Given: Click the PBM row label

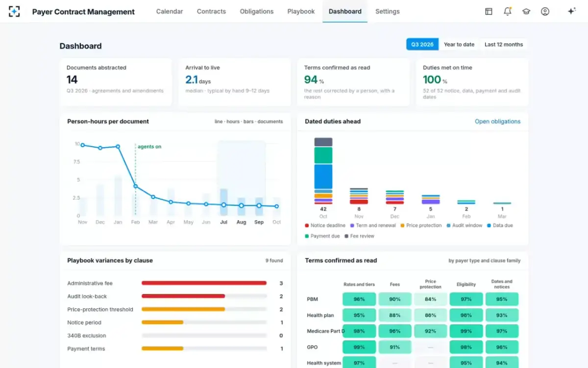Looking at the screenshot, I should click(313, 299).
